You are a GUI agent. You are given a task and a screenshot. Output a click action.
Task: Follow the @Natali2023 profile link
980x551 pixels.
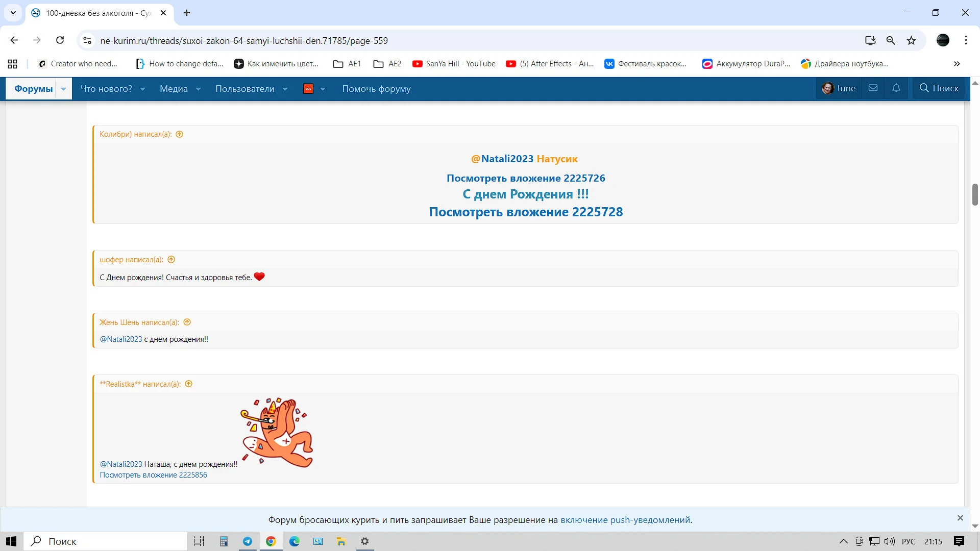(502, 159)
